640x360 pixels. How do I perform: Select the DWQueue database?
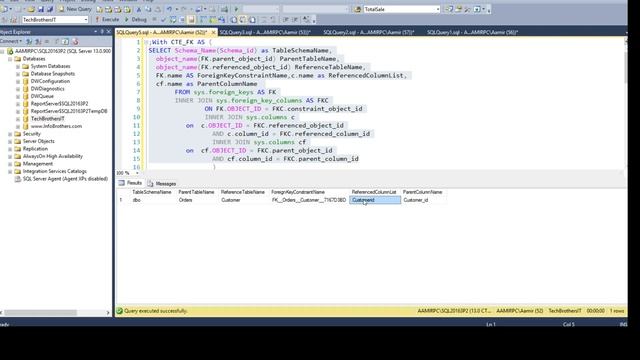pos(42,96)
